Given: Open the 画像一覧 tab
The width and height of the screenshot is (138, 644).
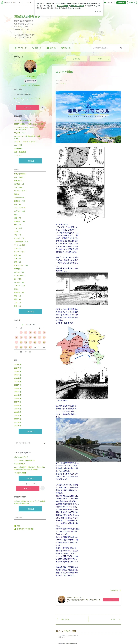Looking at the screenshot, I should tap(51, 48).
